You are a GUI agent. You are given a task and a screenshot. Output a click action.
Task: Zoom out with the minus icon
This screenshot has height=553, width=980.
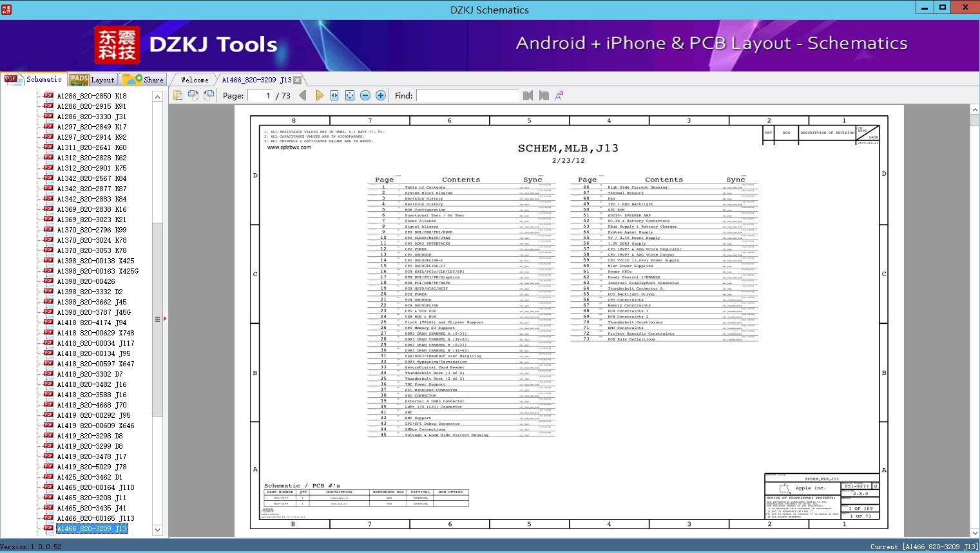tap(365, 95)
